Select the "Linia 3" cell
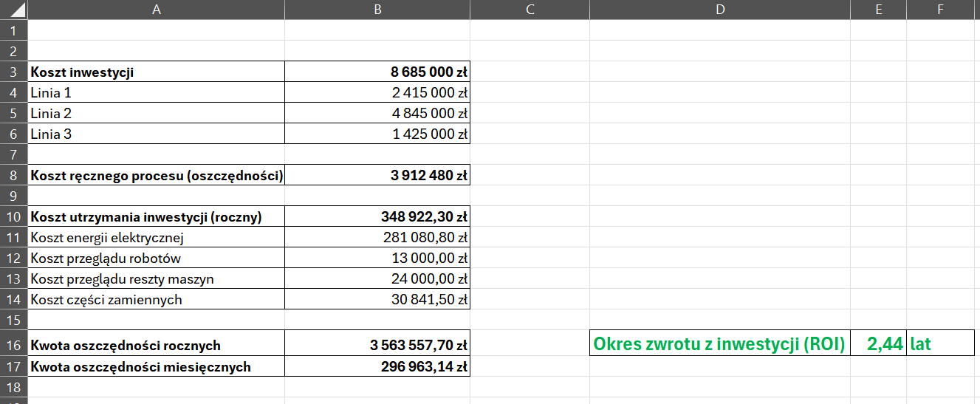 pos(156,134)
